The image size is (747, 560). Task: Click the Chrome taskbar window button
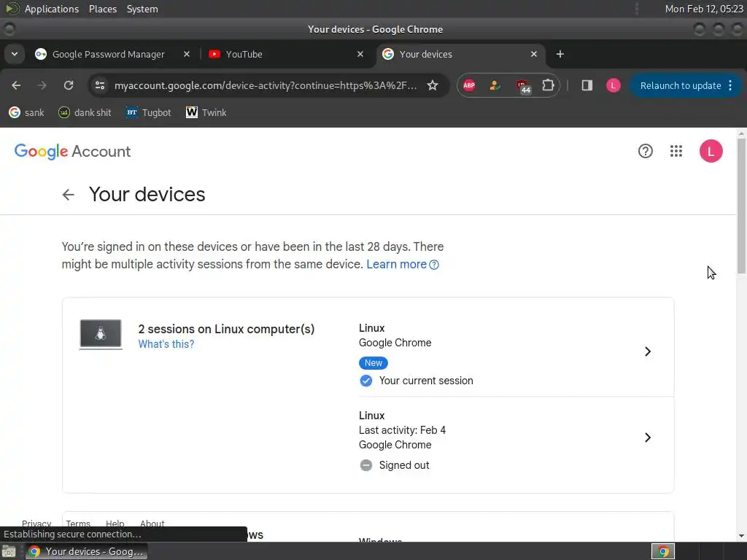click(x=86, y=551)
